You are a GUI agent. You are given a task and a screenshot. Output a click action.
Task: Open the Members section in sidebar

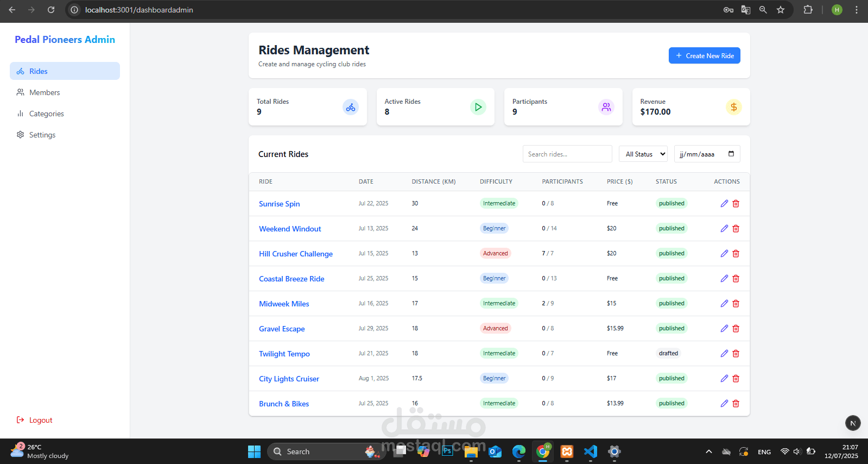pyautogui.click(x=65, y=92)
